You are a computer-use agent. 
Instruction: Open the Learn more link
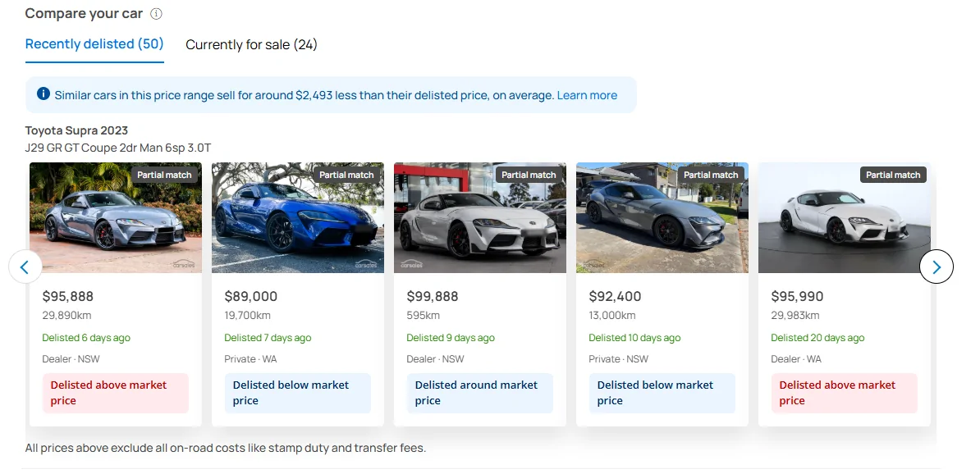click(x=587, y=95)
